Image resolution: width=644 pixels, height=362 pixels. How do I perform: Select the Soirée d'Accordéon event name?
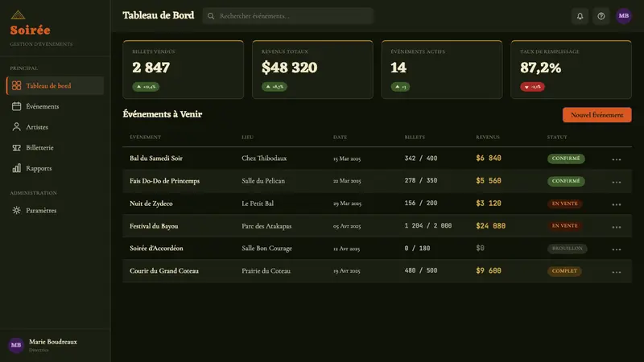(156, 248)
